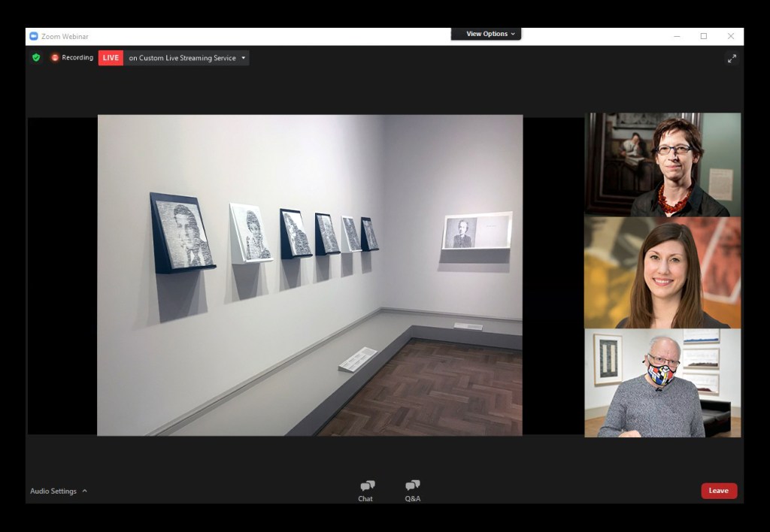Open the Chat panel

(x=366, y=490)
